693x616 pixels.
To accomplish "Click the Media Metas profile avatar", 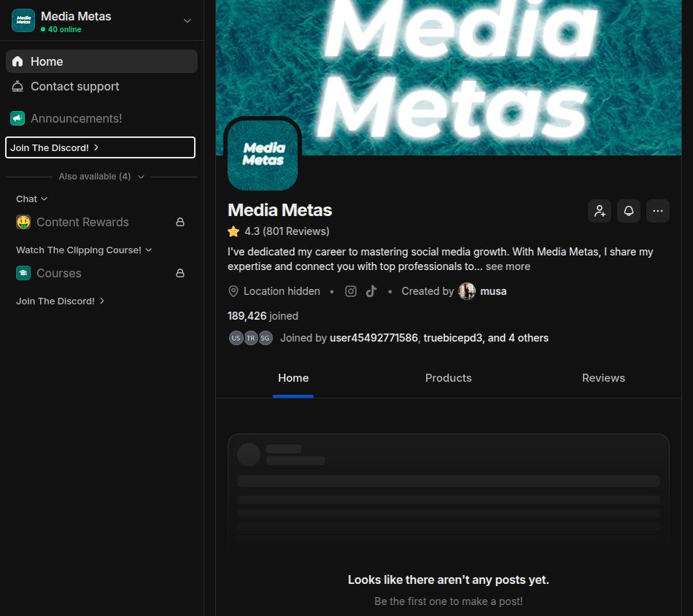I will [263, 155].
